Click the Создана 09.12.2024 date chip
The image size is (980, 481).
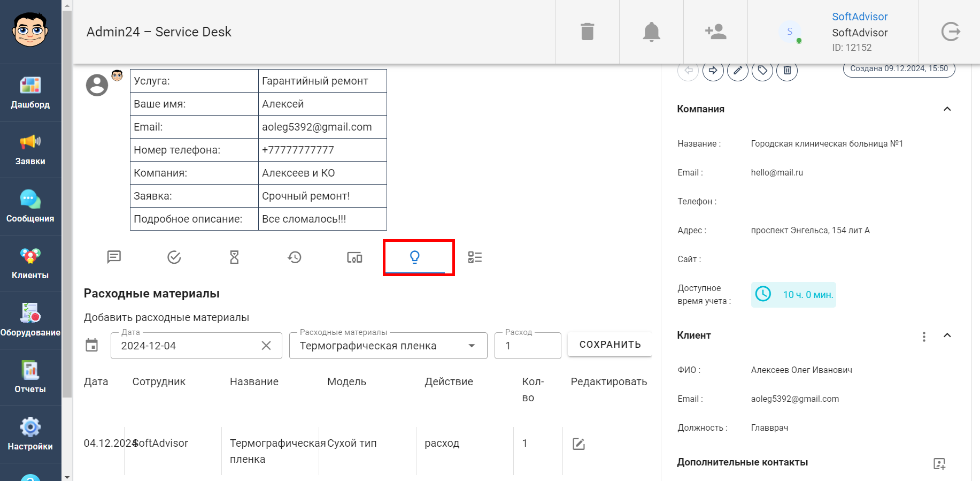tap(899, 69)
